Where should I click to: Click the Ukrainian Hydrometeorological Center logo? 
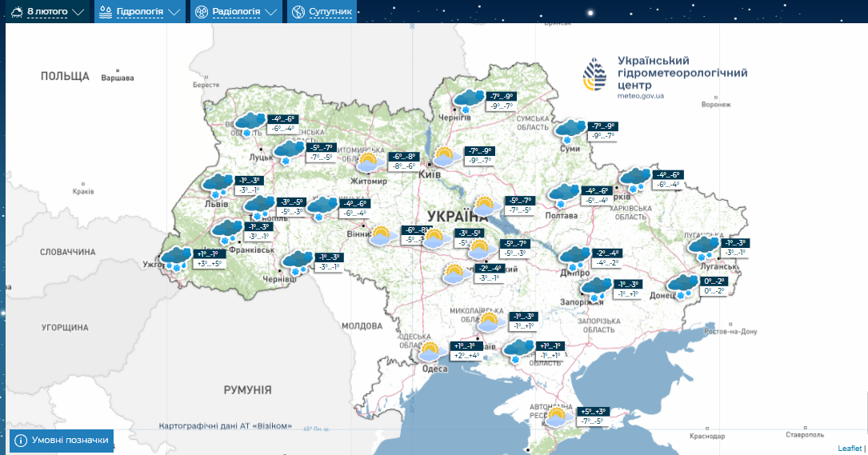pyautogui.click(x=594, y=76)
